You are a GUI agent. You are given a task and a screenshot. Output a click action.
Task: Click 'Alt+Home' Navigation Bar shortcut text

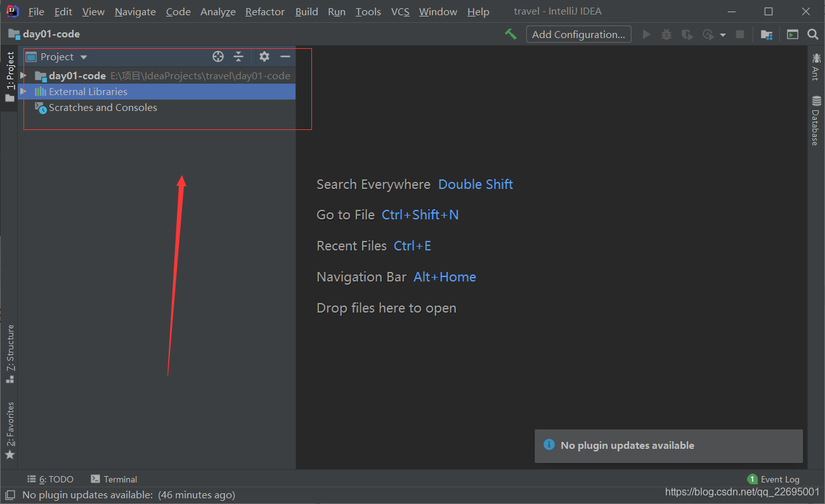pyautogui.click(x=445, y=277)
